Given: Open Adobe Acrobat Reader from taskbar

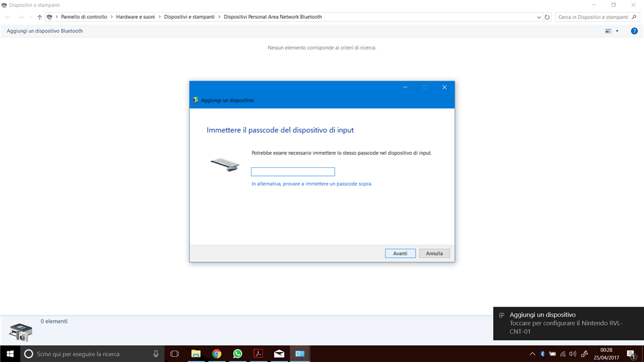Looking at the screenshot, I should point(258,354).
